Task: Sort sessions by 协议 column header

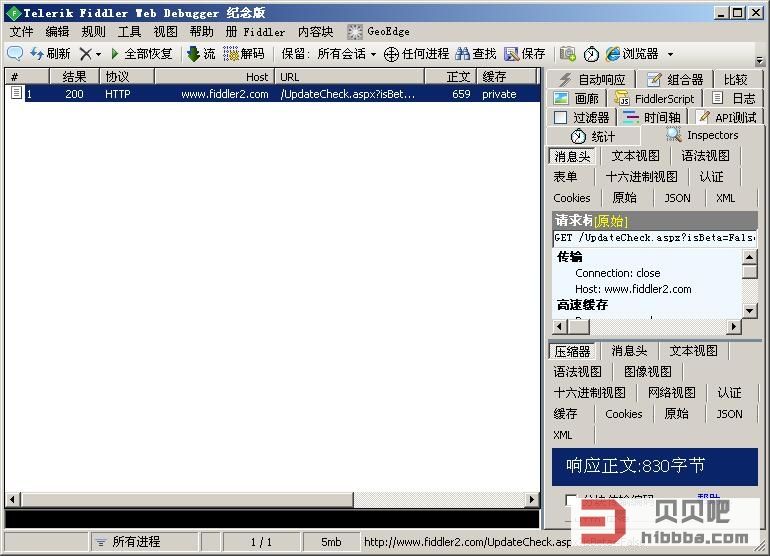Action: tap(127, 77)
